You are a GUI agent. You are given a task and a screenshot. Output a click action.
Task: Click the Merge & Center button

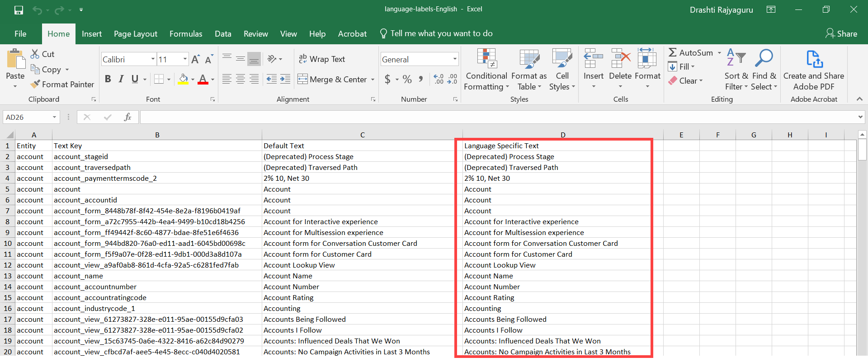[x=333, y=80]
